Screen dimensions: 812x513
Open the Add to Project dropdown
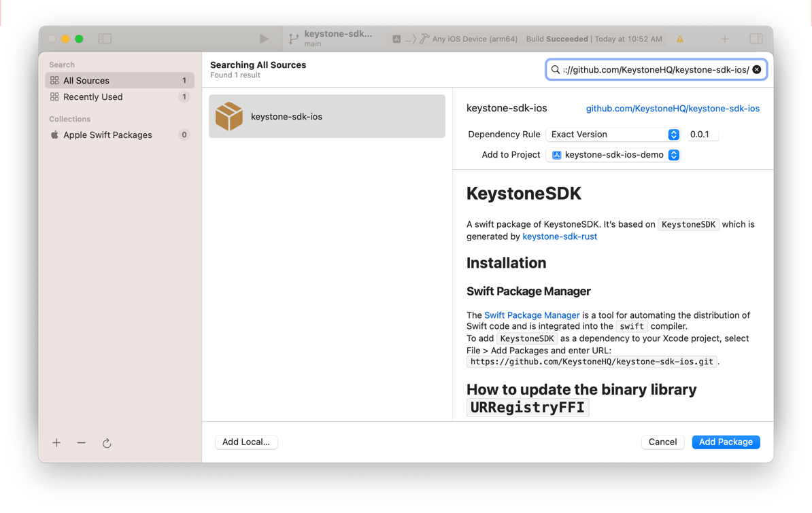613,155
